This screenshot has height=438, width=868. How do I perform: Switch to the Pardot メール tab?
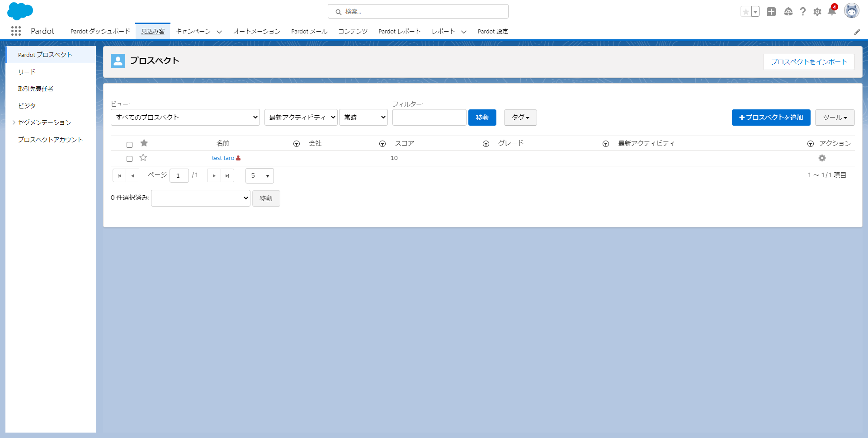coord(309,31)
